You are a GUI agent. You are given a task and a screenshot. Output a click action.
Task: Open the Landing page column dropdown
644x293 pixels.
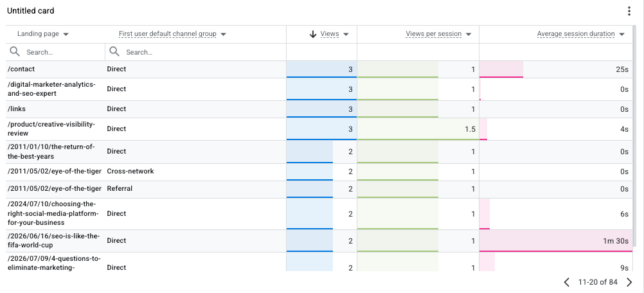point(66,34)
